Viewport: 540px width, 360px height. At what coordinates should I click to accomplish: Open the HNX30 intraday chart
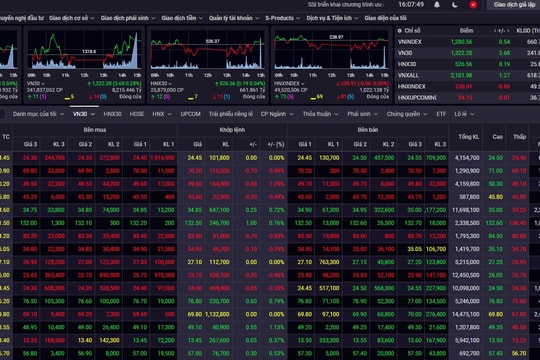(x=208, y=50)
